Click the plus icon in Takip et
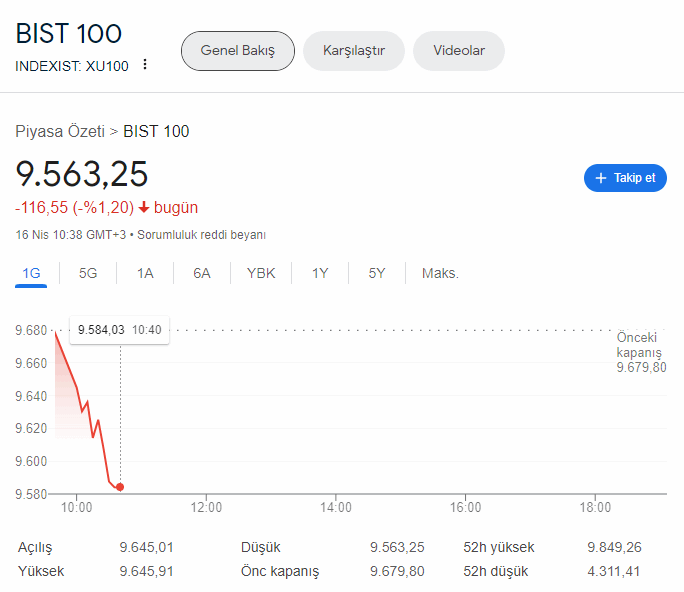Image resolution: width=684 pixels, height=592 pixels. [600, 178]
